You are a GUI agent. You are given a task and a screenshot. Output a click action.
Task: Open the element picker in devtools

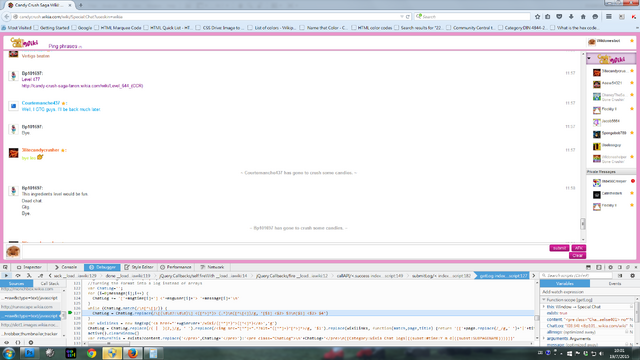[x=5, y=267]
